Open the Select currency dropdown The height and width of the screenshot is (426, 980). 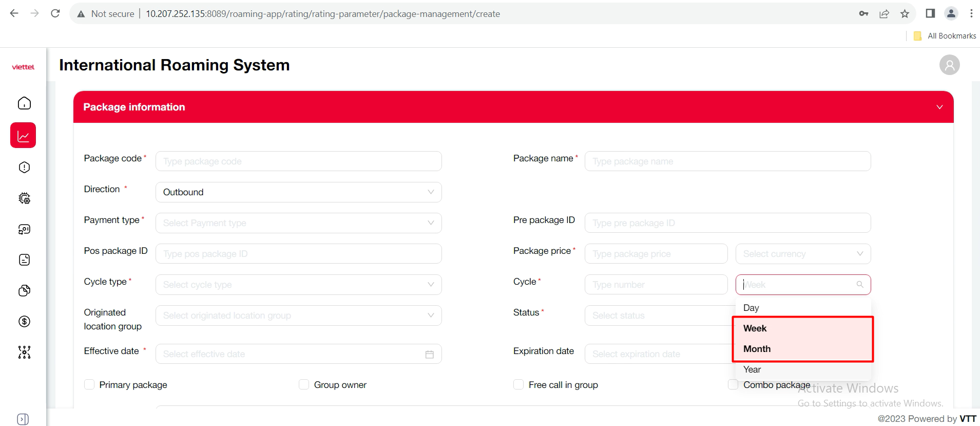click(803, 254)
